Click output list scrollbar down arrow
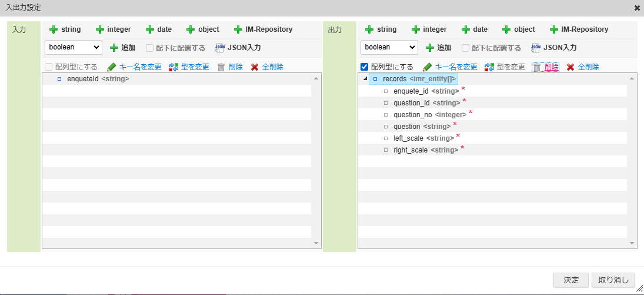Image resolution: width=644 pixels, height=295 pixels. [x=632, y=244]
